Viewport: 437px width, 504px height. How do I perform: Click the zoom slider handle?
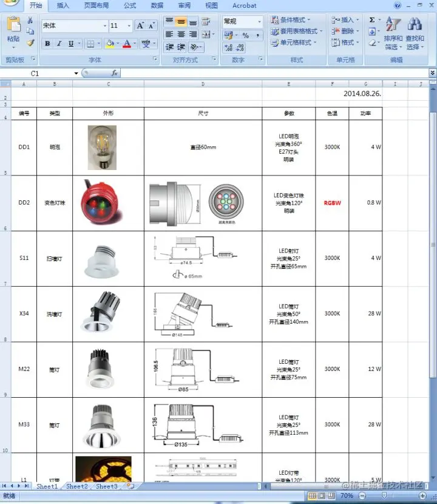(x=384, y=496)
